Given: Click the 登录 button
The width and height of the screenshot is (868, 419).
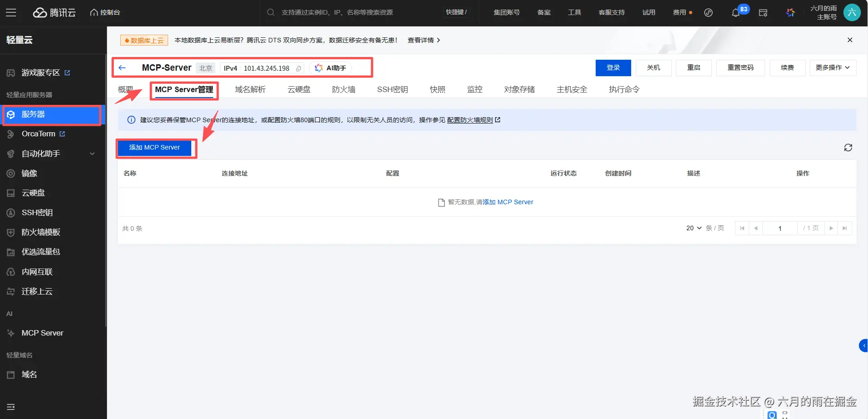Looking at the screenshot, I should point(613,67).
